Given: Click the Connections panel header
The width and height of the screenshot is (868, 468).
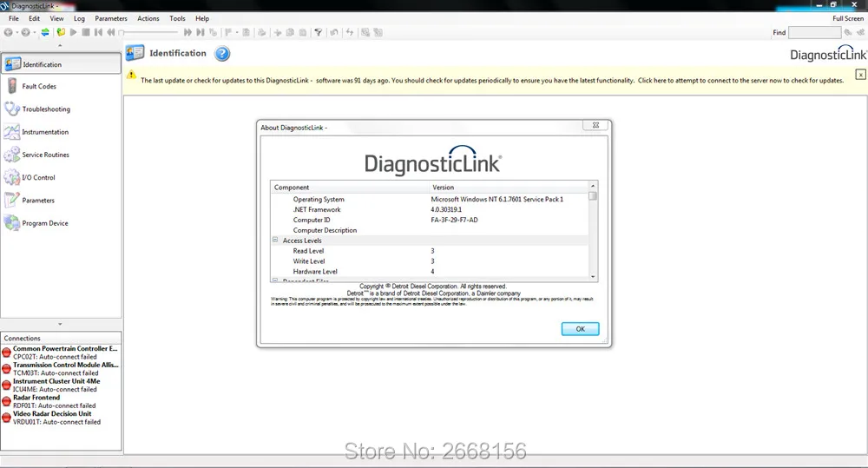Looking at the screenshot, I should [61, 338].
